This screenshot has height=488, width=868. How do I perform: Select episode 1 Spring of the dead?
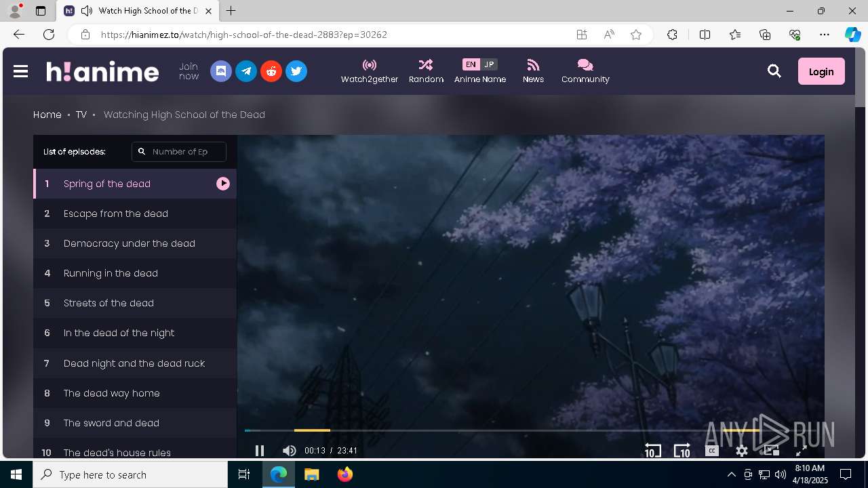click(x=135, y=184)
